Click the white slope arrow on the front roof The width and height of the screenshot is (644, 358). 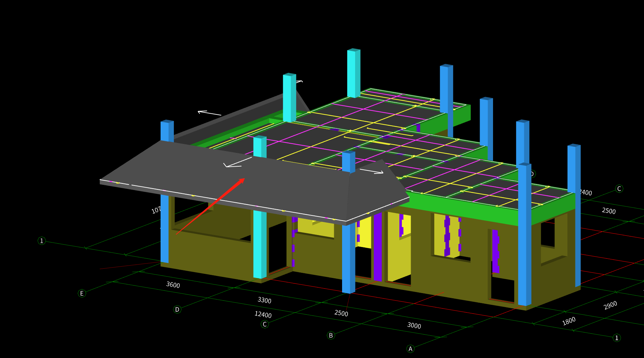238,162
